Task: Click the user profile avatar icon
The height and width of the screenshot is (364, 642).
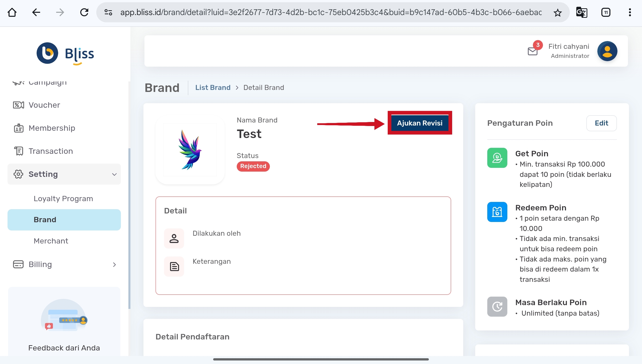Action: 607,51
